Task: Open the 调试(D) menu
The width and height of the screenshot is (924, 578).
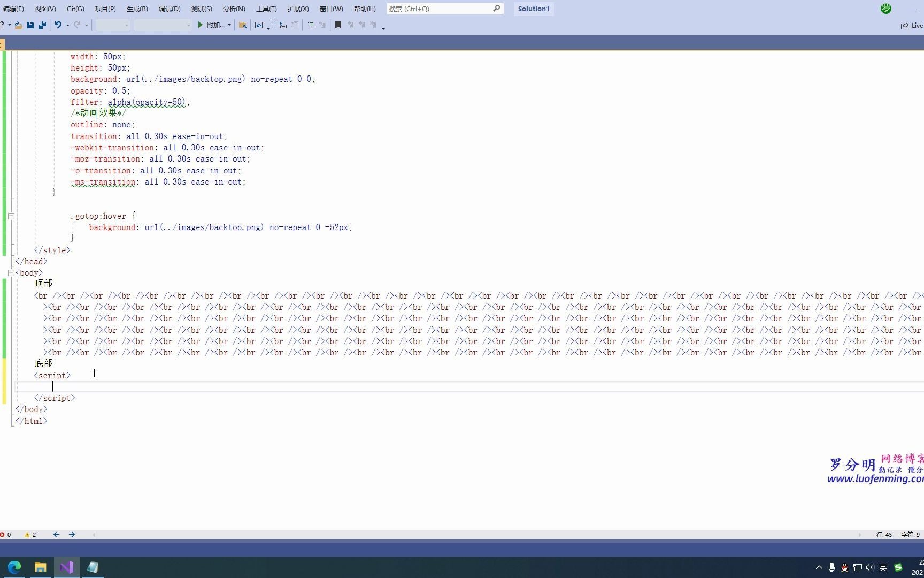Action: [x=170, y=9]
